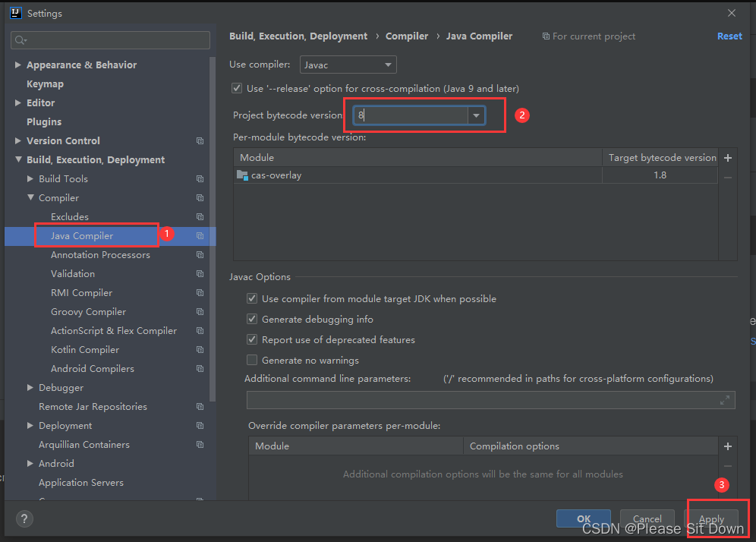This screenshot has height=542, width=756.
Task: Toggle Use compiler from module target JDK
Action: (252, 298)
